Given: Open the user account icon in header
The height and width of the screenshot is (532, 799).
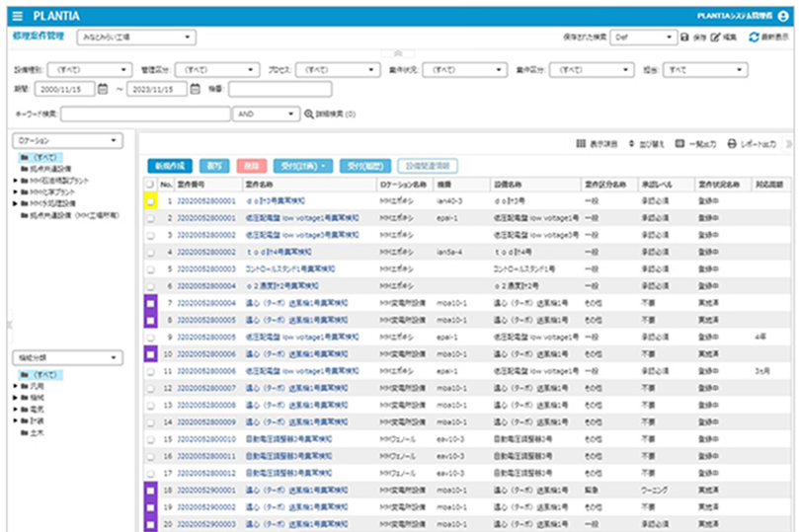Looking at the screenshot, I should click(x=783, y=17).
